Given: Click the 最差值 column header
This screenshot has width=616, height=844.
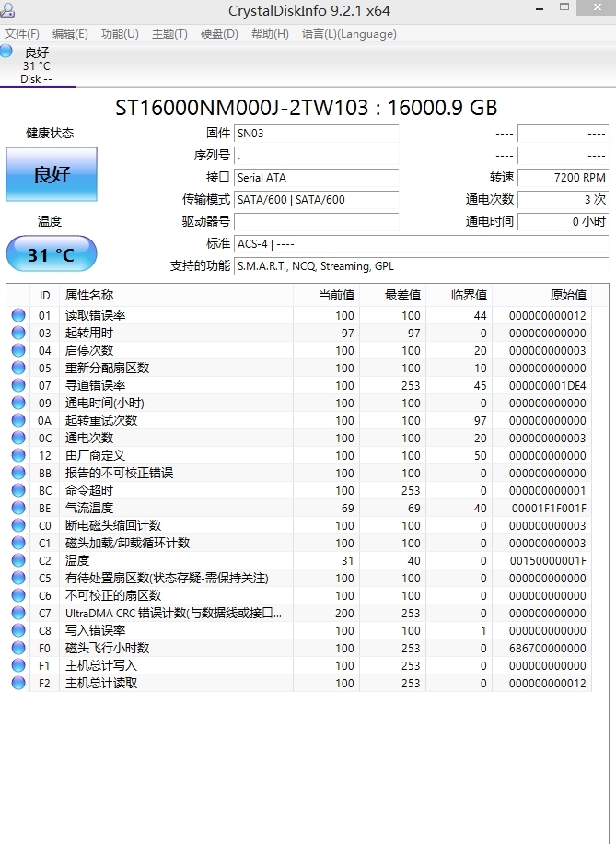Looking at the screenshot, I should coord(393,295).
